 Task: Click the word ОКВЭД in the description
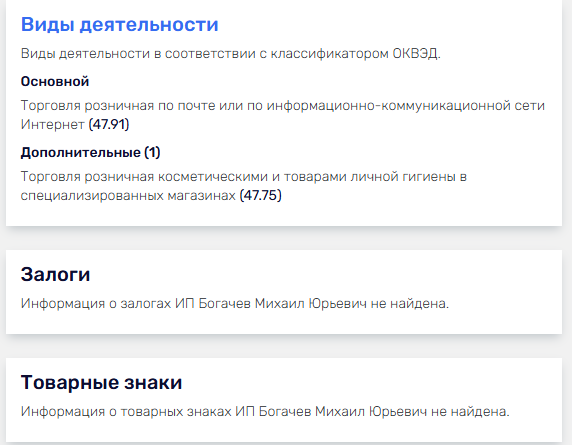(x=416, y=54)
